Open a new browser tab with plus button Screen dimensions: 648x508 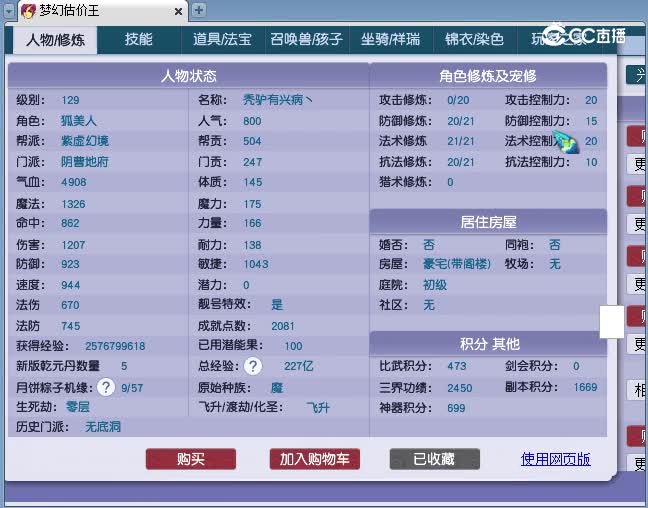click(199, 10)
